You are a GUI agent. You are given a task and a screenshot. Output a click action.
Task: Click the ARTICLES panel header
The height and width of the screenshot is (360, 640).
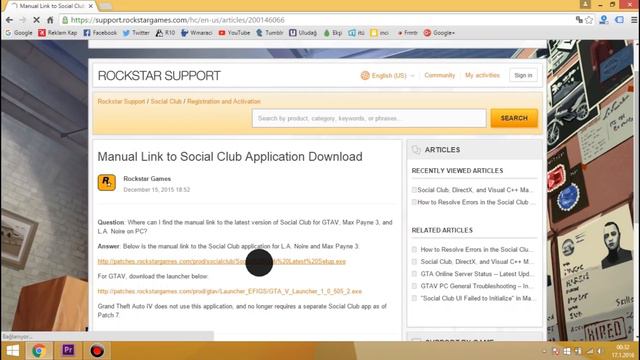[x=474, y=150]
